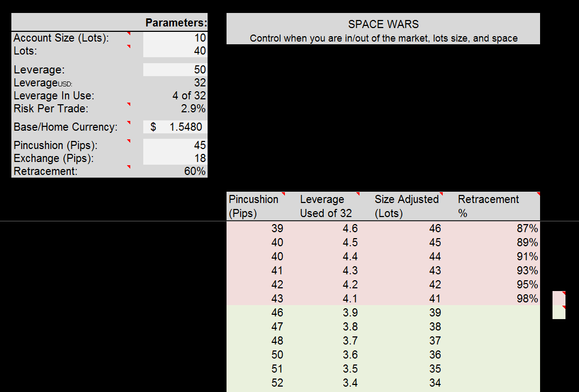
Task: Click the 'Base/Home Currency:' label
Action: 65,127
